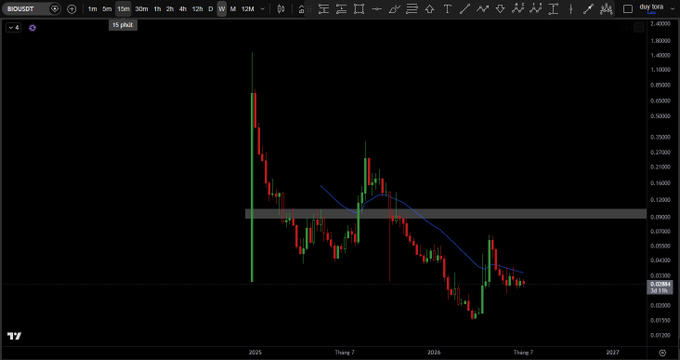Expand the layout dropdown arrow beside duy tora
This screenshot has width=680, height=360.
click(x=672, y=9)
